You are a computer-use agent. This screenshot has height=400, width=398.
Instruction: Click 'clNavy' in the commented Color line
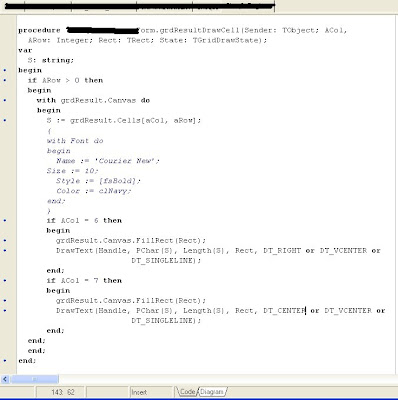[x=113, y=191]
